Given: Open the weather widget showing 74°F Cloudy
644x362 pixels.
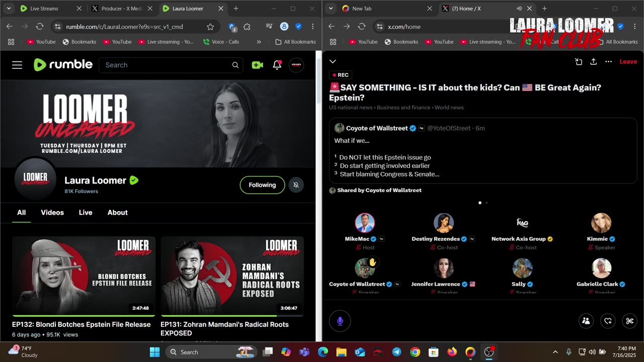Looking at the screenshot, I should [23, 352].
